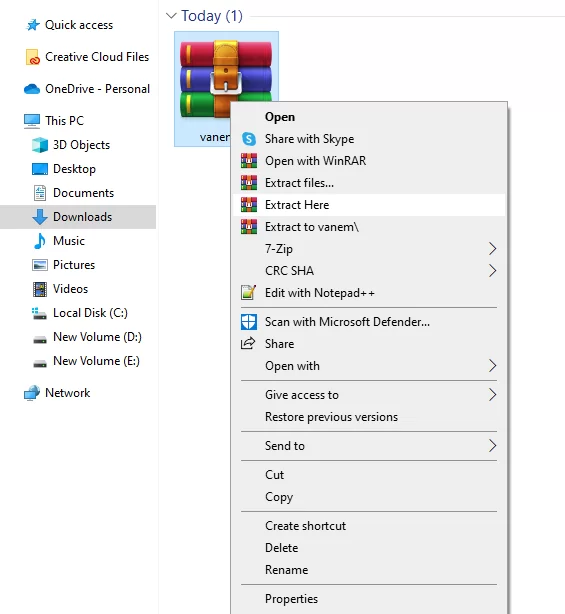This screenshot has width=565, height=614.
Task: Click the vanem file name label
Action: (215, 137)
